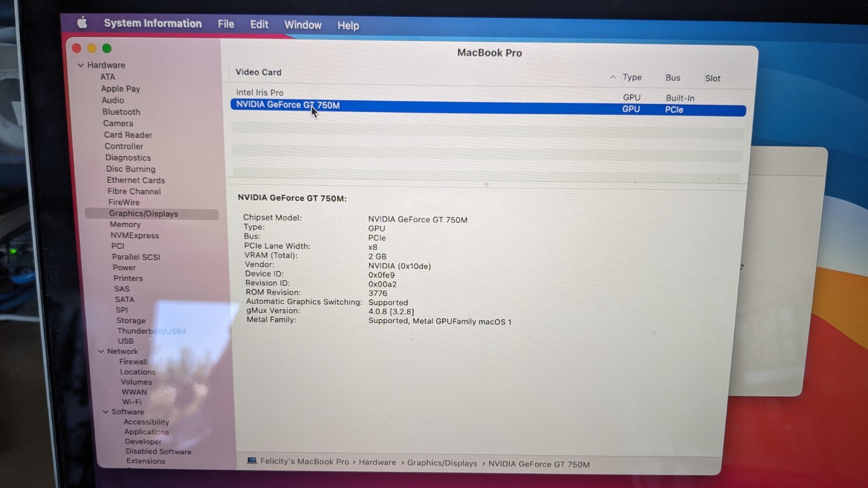Collapse the Network section
The width and height of the screenshot is (868, 488).
[x=101, y=351]
